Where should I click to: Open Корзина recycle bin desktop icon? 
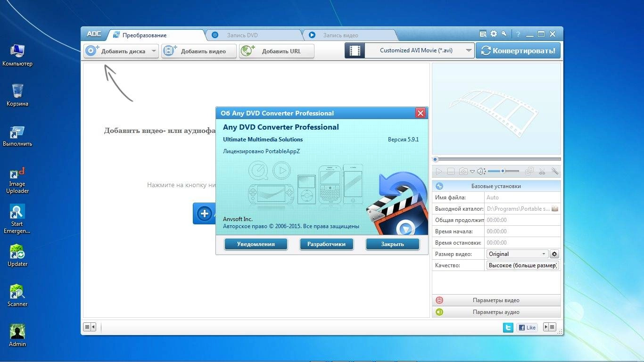point(17,95)
